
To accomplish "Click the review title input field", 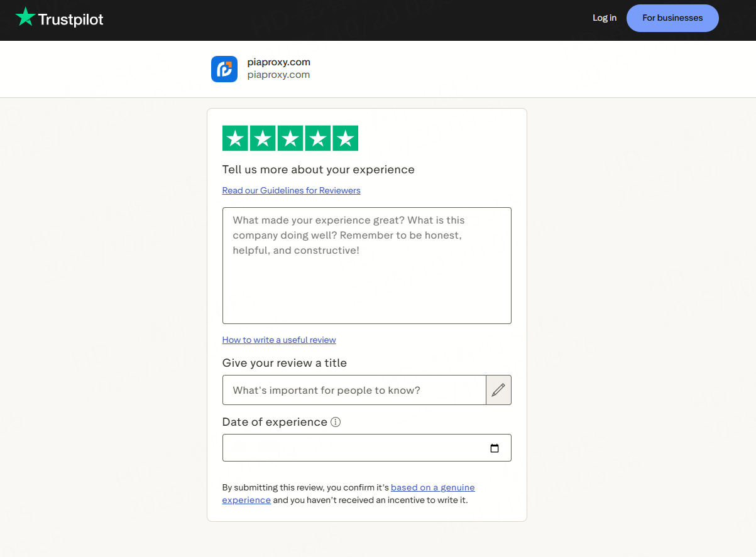I will pos(354,390).
